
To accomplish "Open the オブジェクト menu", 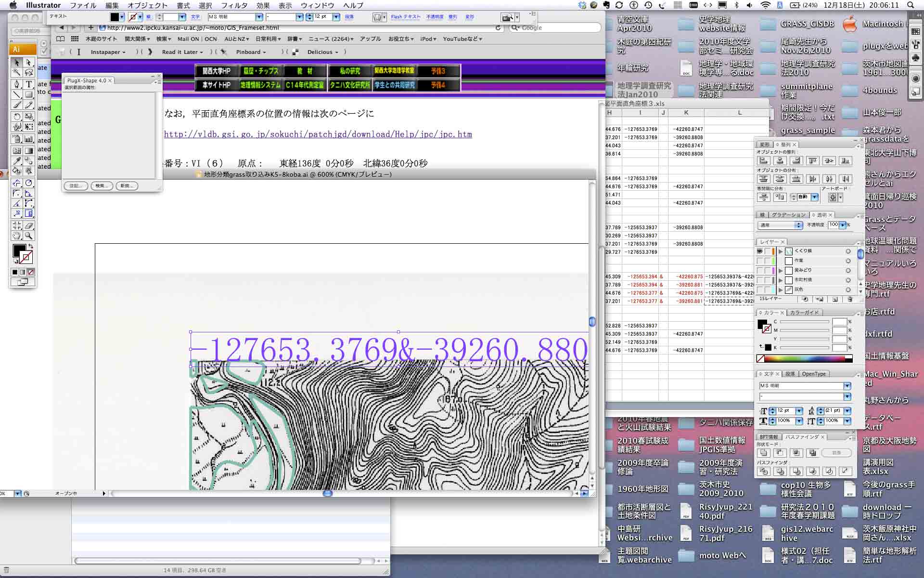I will coord(147,5).
